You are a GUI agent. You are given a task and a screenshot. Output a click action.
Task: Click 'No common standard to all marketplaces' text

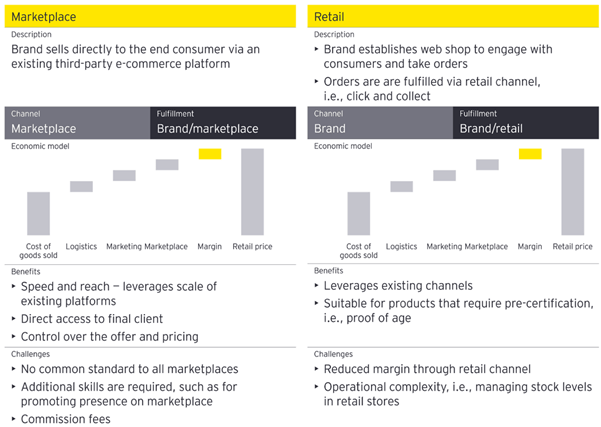[x=130, y=369]
